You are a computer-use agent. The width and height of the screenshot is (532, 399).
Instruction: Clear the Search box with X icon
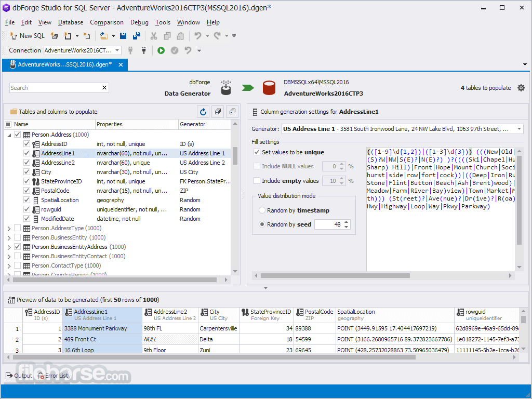pos(104,87)
